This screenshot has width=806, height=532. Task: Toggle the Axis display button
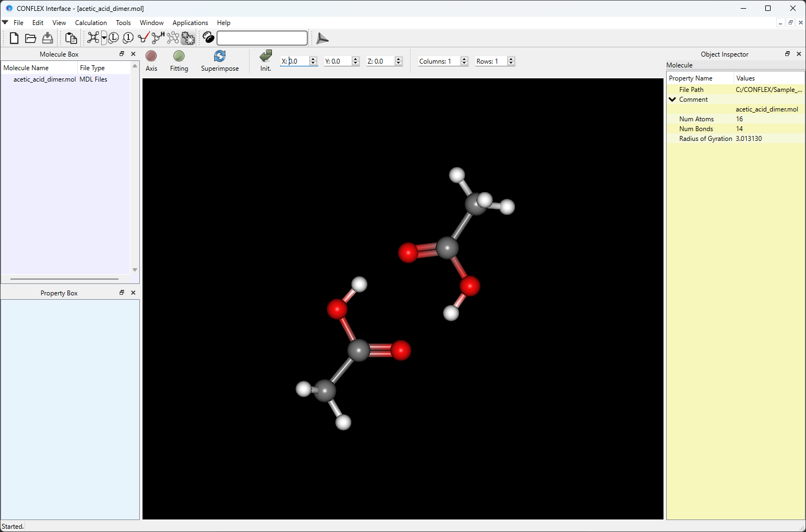click(x=151, y=60)
